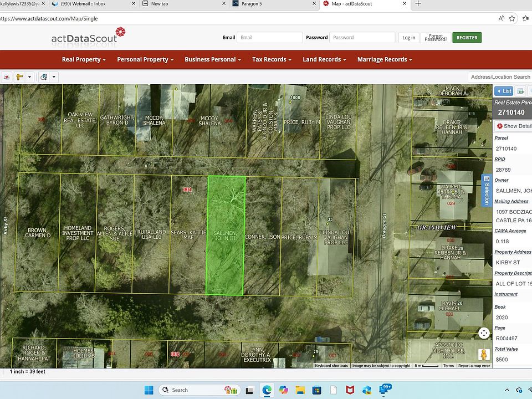This screenshot has width=532, height=399.
Task: Open the Tax Records menu
Action: [x=272, y=59]
